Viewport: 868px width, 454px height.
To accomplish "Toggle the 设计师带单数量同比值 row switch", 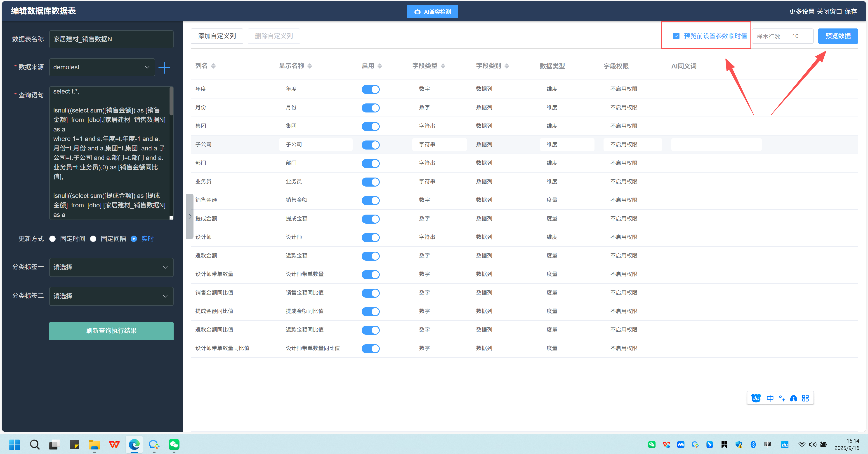I will point(370,349).
